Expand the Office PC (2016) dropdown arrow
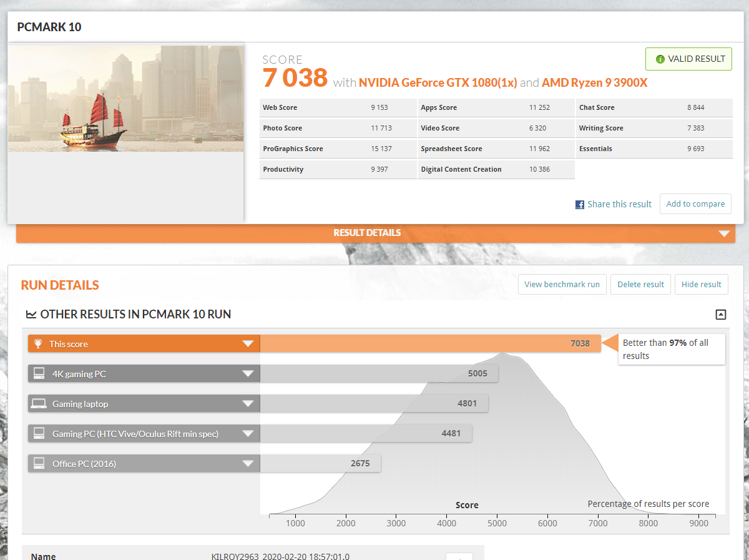The width and height of the screenshot is (749, 560). tap(248, 463)
